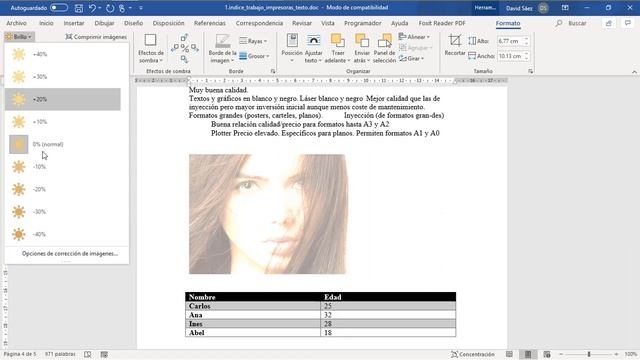
Task: Open the Posición dropdown
Action: point(292,48)
